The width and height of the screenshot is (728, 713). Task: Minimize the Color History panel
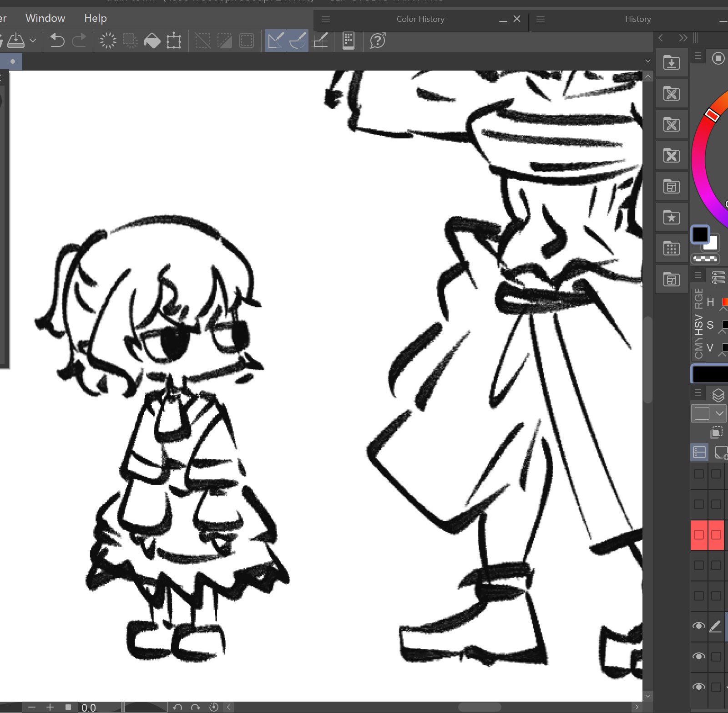(503, 20)
